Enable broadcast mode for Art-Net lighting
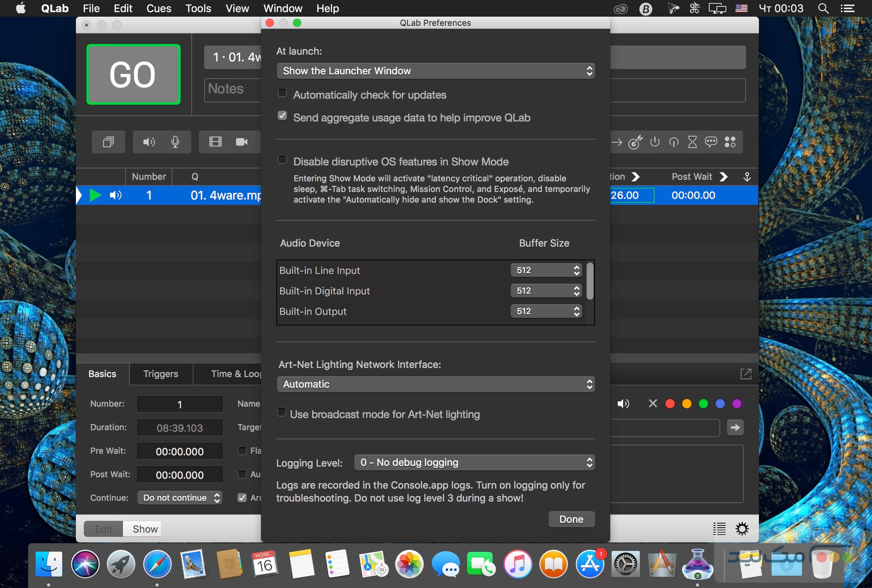The width and height of the screenshot is (872, 588). (282, 412)
